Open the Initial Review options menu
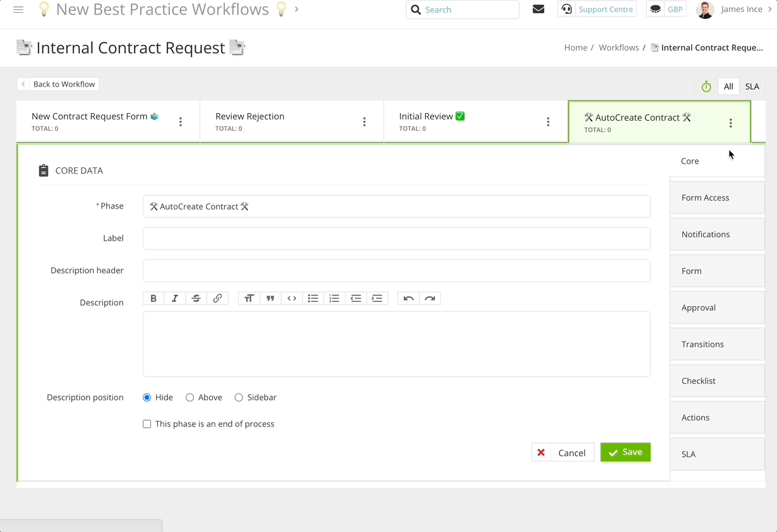This screenshot has width=777, height=532. tap(548, 121)
